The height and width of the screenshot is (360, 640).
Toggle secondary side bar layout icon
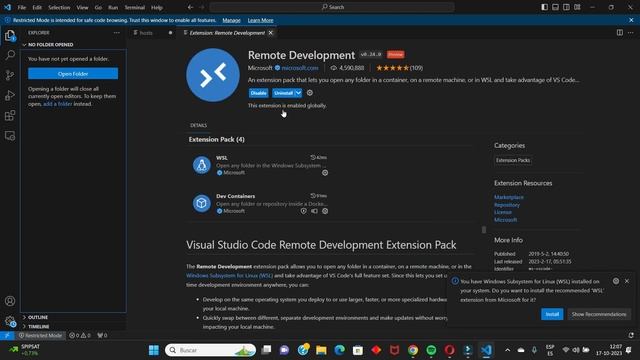567,7
